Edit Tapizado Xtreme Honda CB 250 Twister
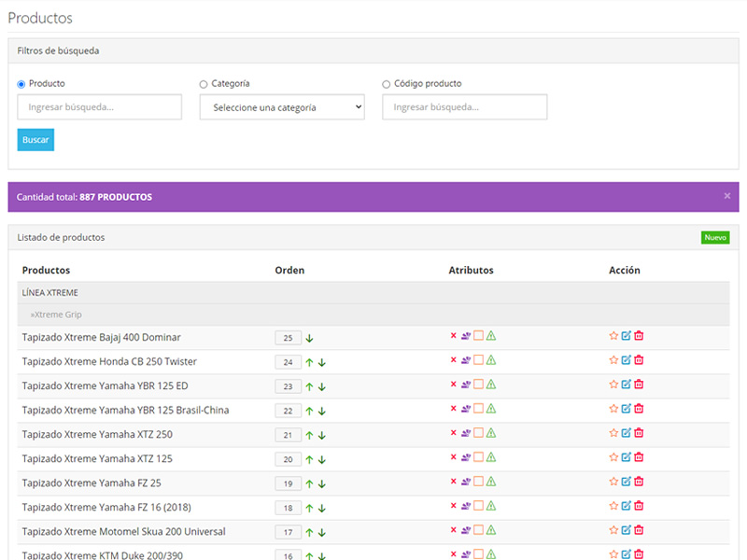Screen dimensions: 747x560 coord(627,360)
